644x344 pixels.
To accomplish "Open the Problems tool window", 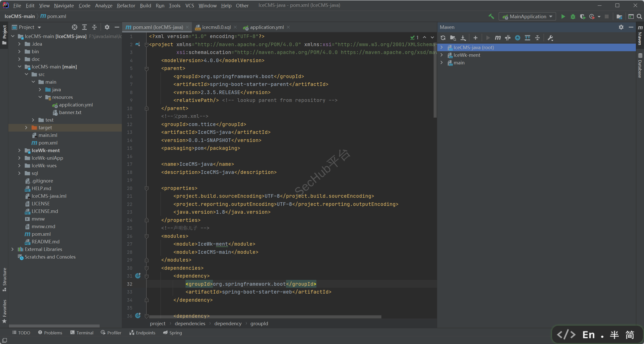I will pos(50,333).
